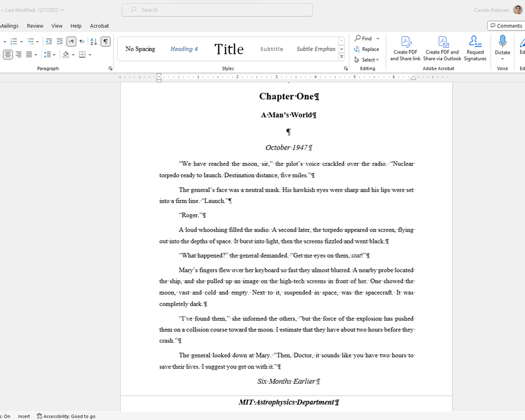Image resolution: width=525 pixels, height=420 pixels.
Task: Click the “Roger.” paragraph in the document
Action: 192,215
